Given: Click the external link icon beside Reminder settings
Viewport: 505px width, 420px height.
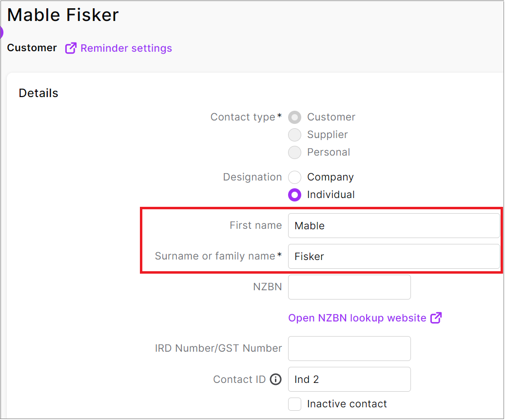Looking at the screenshot, I should tap(70, 48).
